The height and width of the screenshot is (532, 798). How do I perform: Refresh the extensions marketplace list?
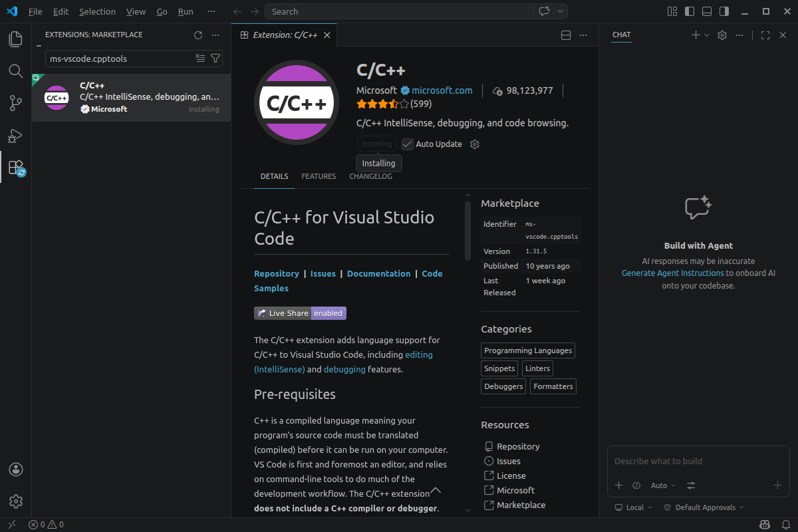click(198, 35)
